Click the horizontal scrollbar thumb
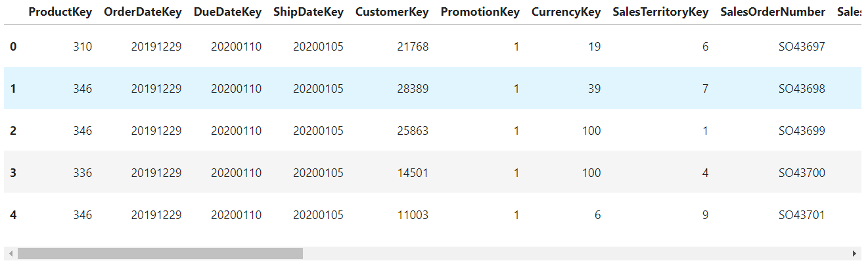Viewport: 868px width, 267px height. (160, 253)
